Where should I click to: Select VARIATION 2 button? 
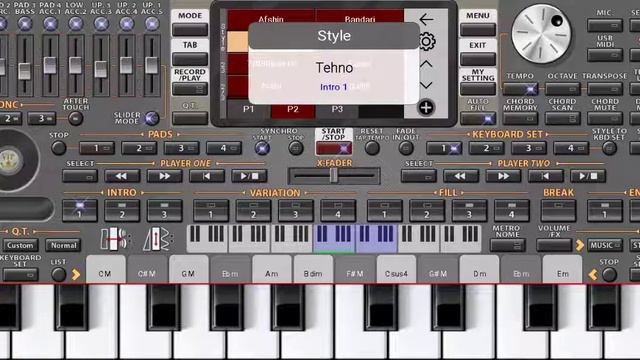(x=253, y=210)
